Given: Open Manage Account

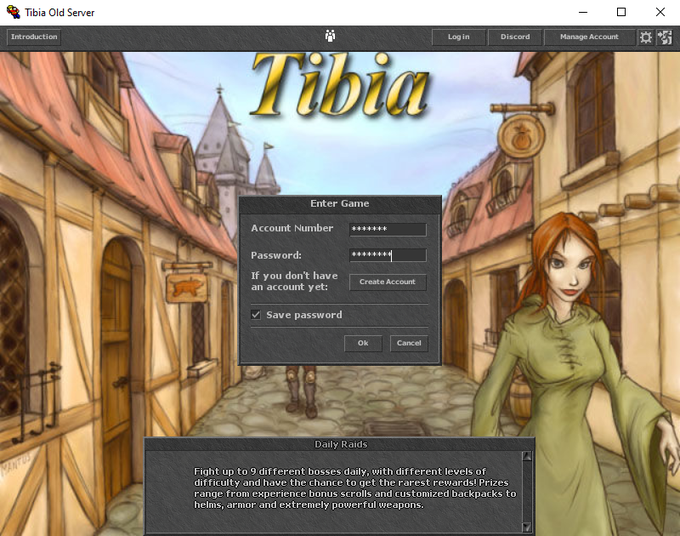Looking at the screenshot, I should [589, 37].
